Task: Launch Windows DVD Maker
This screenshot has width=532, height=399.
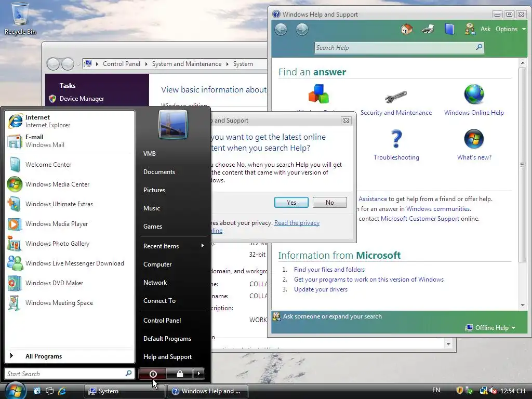Action: click(x=70, y=283)
